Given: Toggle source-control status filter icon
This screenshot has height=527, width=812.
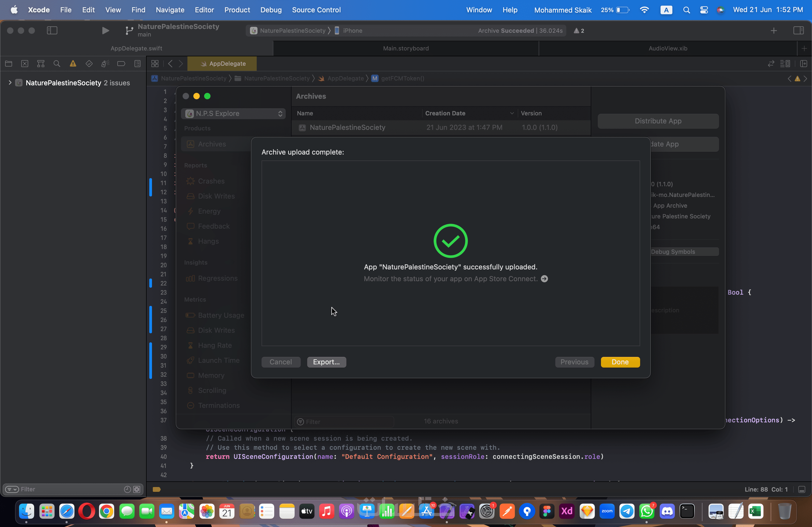Looking at the screenshot, I should click(136, 489).
